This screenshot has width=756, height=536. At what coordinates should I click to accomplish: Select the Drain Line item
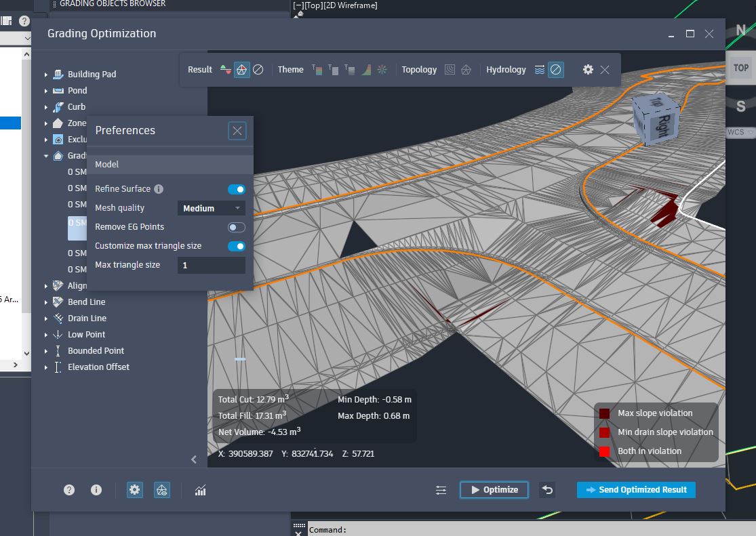pyautogui.click(x=87, y=318)
